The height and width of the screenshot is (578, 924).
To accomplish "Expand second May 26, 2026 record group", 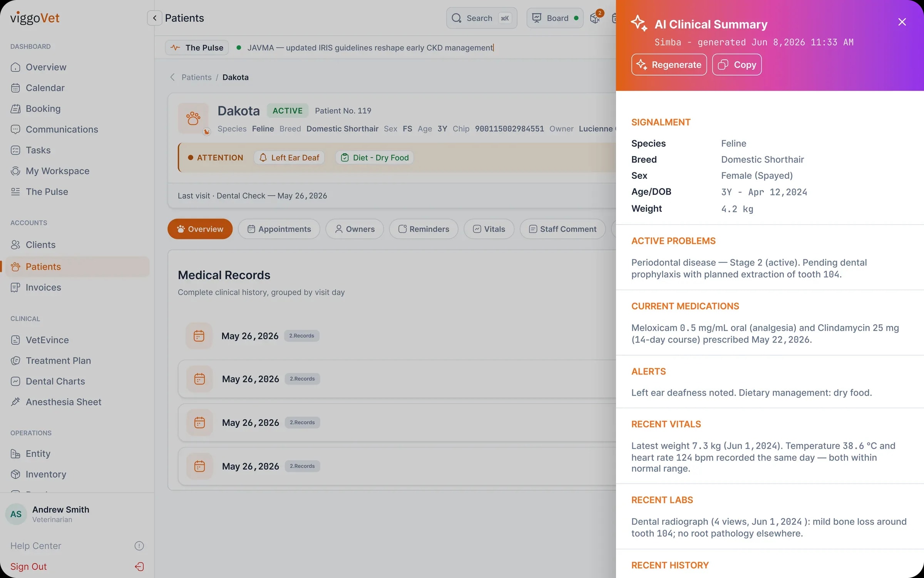I will pyautogui.click(x=397, y=379).
